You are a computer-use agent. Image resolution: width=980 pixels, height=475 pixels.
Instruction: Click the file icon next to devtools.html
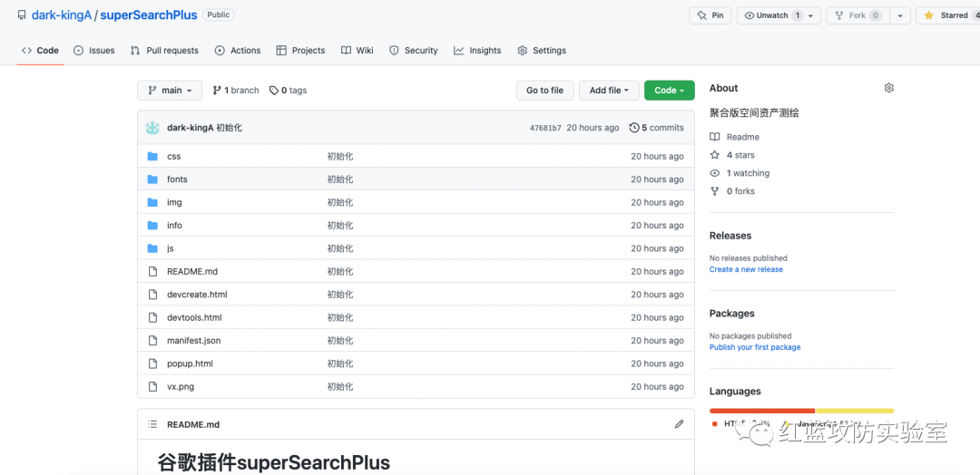click(152, 317)
